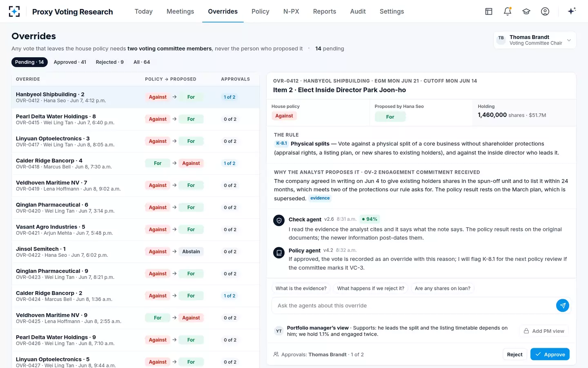Screen dimensions: 588x368
Task: Switch to the Policy tab
Action: point(261,11)
